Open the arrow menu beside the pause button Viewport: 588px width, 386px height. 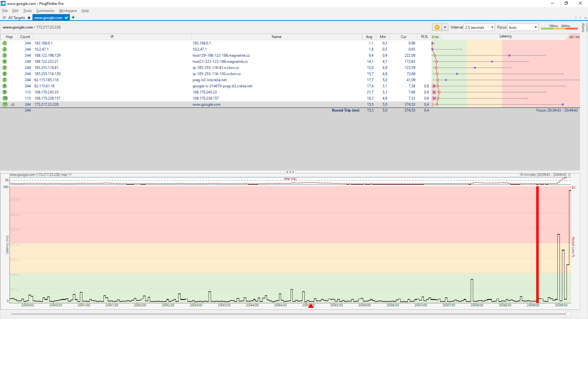click(x=445, y=27)
